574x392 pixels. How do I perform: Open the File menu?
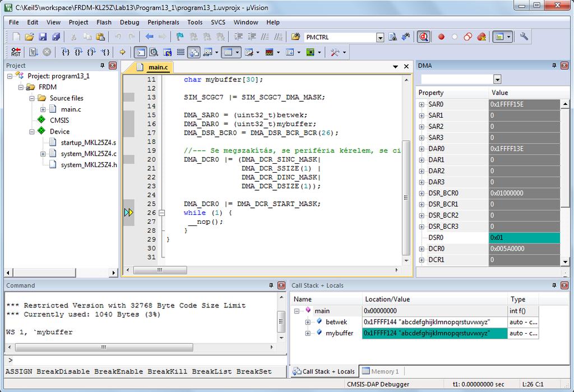[x=14, y=22]
